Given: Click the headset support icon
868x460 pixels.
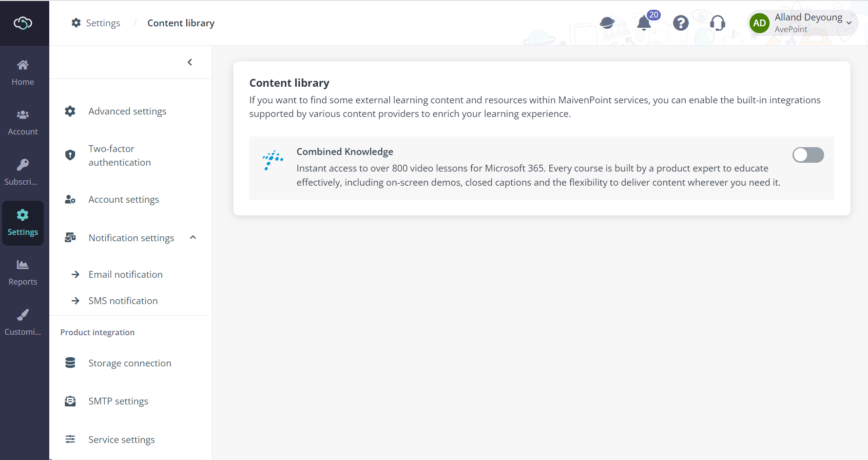Looking at the screenshot, I should pos(717,23).
